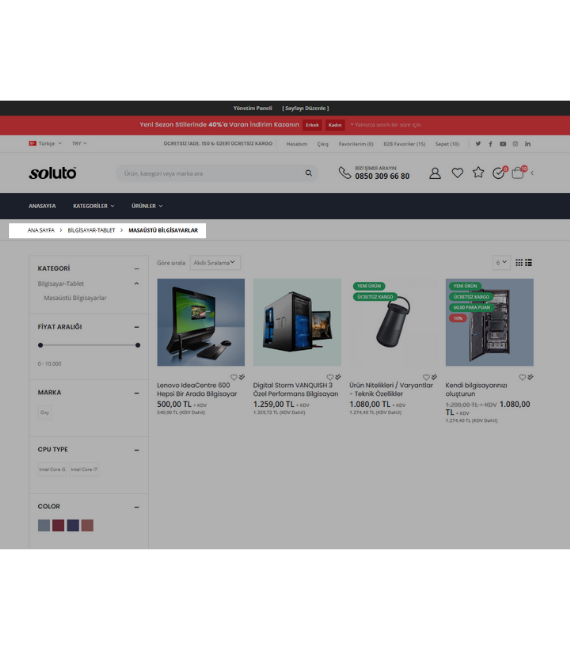Screen dimensions: 570x650
Task: Open the Akıllı Sıralama sort dropdown
Action: click(215, 263)
